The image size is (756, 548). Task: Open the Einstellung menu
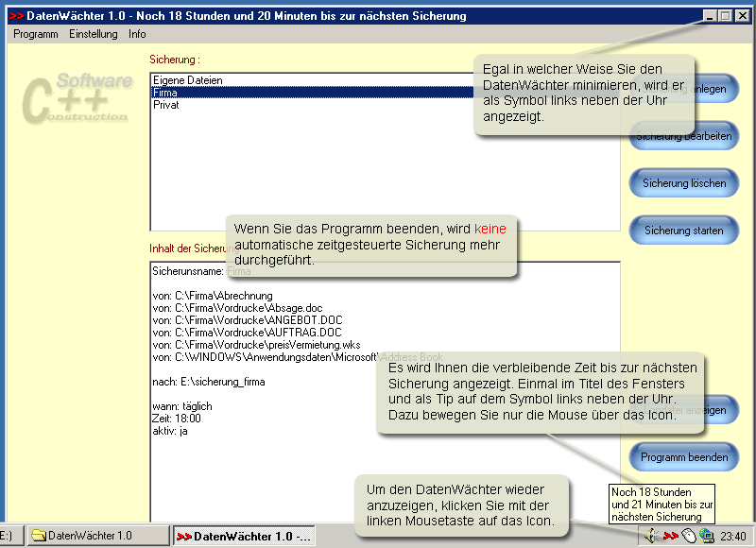94,34
